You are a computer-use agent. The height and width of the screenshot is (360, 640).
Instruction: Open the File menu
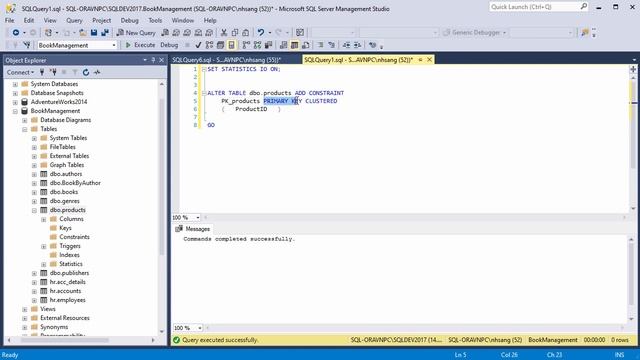click(9, 20)
